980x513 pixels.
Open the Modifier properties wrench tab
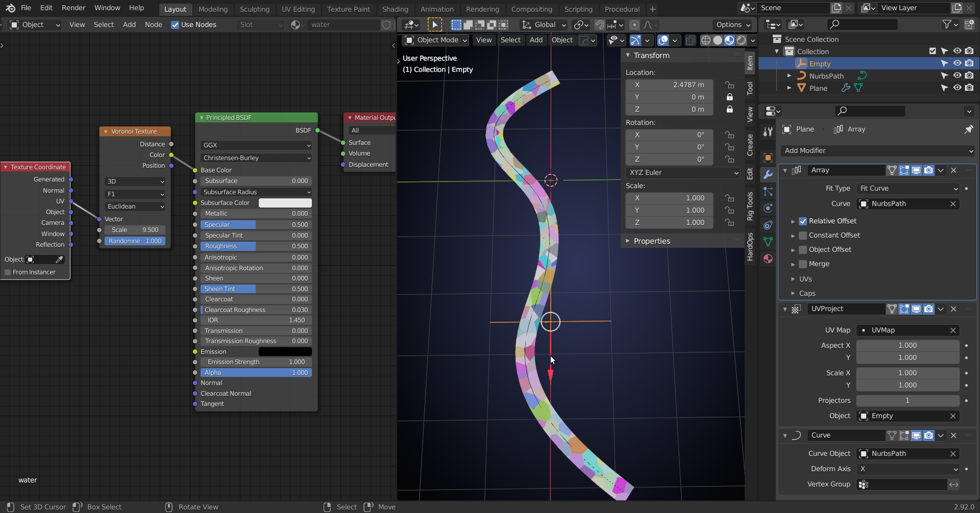768,174
